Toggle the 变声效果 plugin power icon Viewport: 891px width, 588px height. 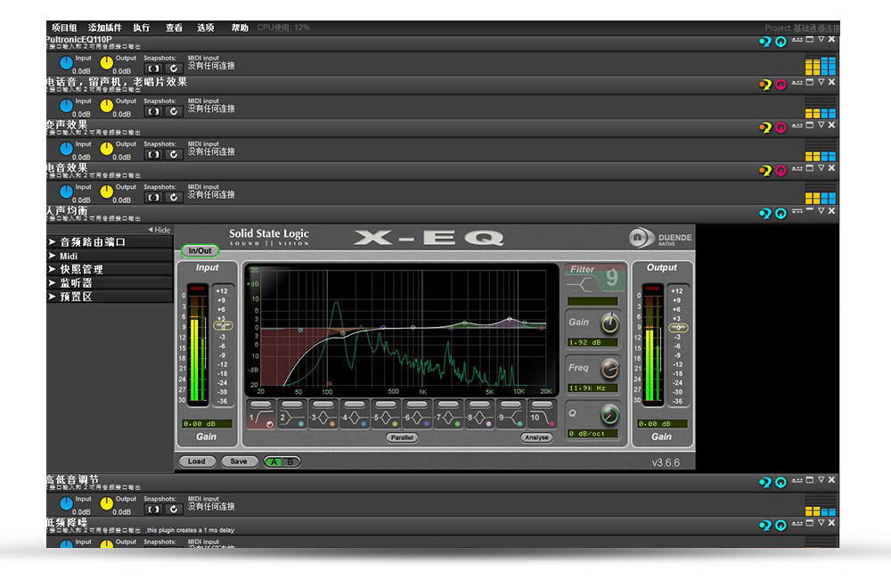click(781, 127)
